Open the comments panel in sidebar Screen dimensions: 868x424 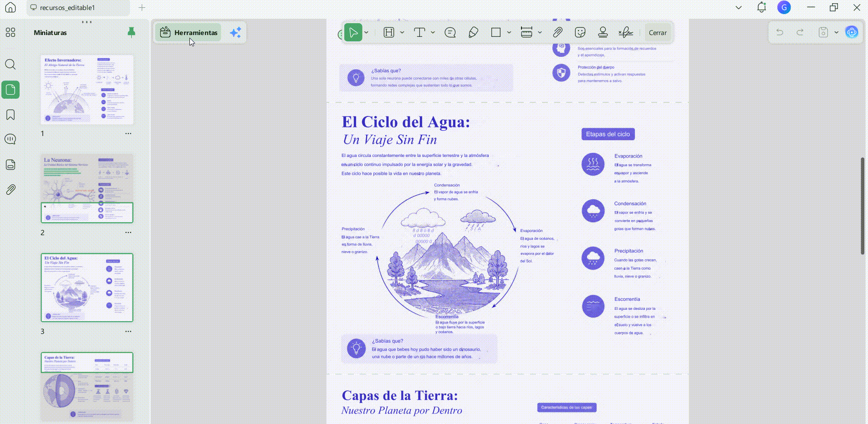[10, 139]
